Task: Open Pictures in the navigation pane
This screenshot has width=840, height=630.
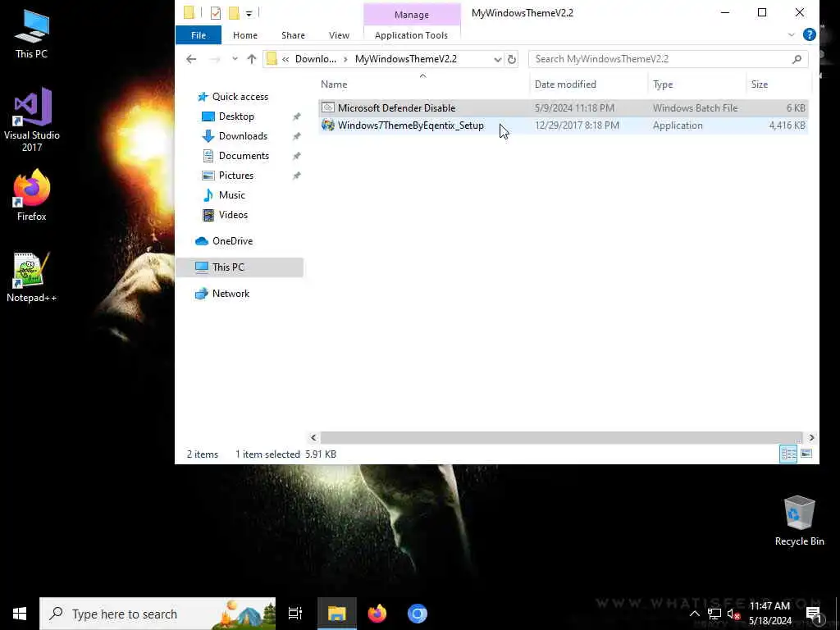Action: pos(235,176)
